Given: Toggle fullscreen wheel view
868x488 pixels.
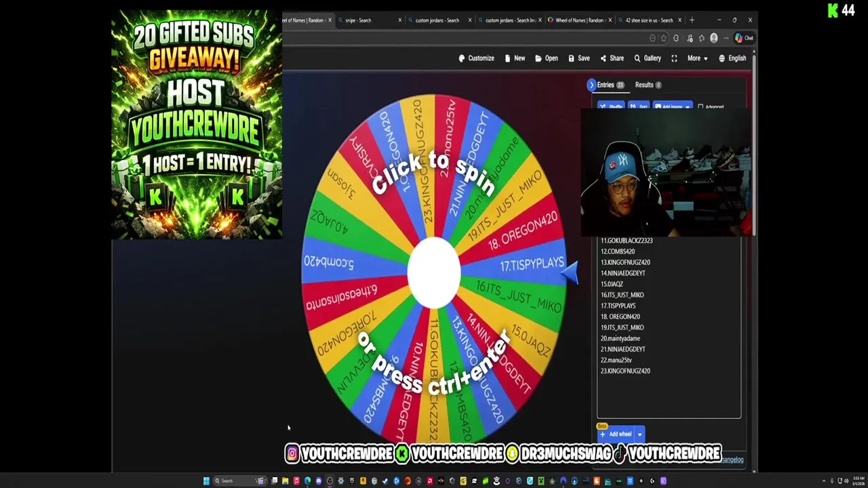Looking at the screenshot, I should click(674, 58).
